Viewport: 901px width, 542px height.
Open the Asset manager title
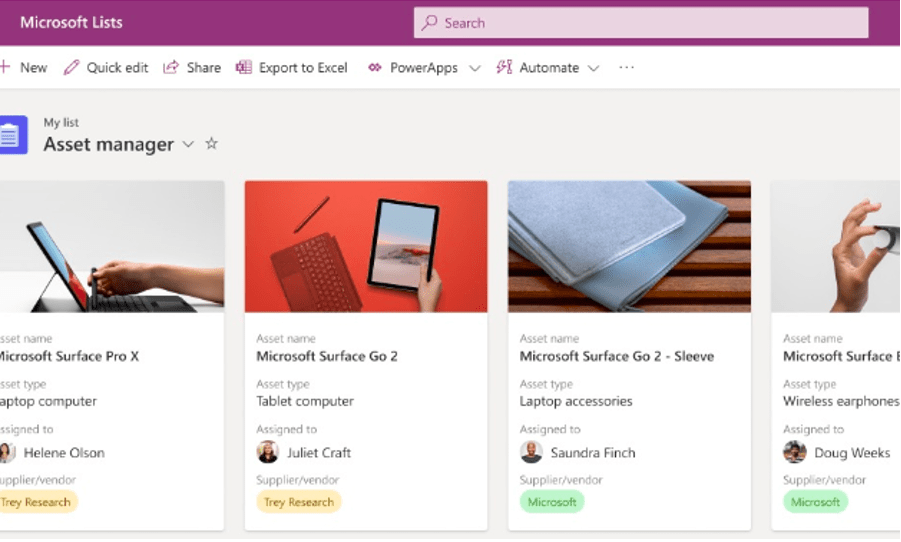click(109, 144)
